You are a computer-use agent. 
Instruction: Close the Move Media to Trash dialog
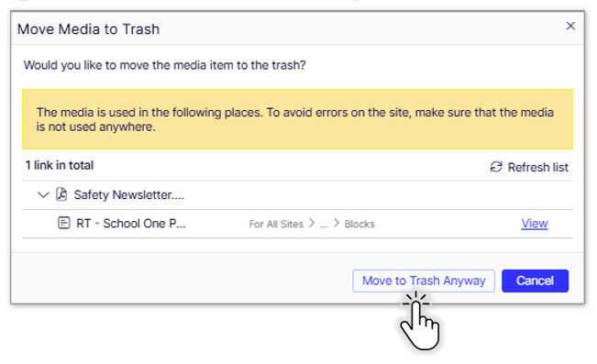[x=570, y=26]
